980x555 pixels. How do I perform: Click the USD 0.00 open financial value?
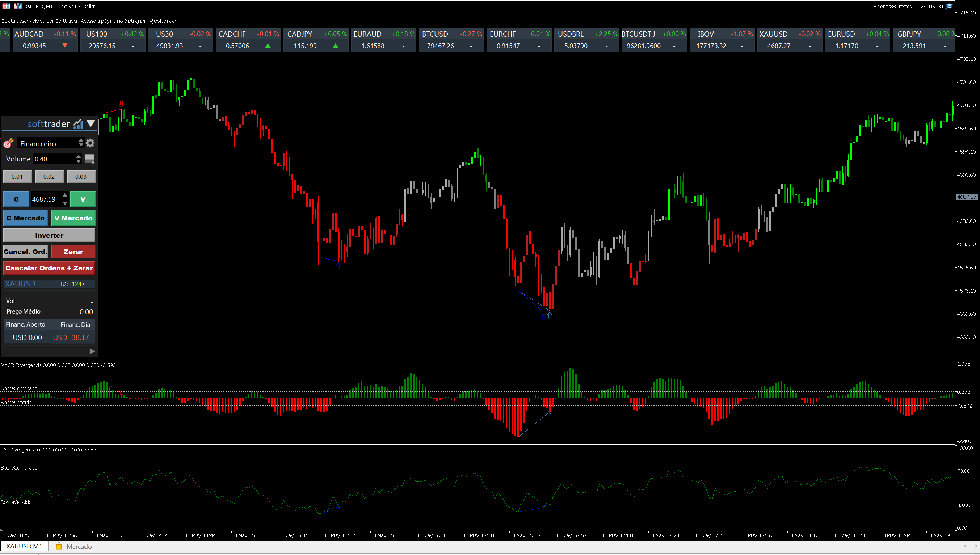[x=27, y=337]
